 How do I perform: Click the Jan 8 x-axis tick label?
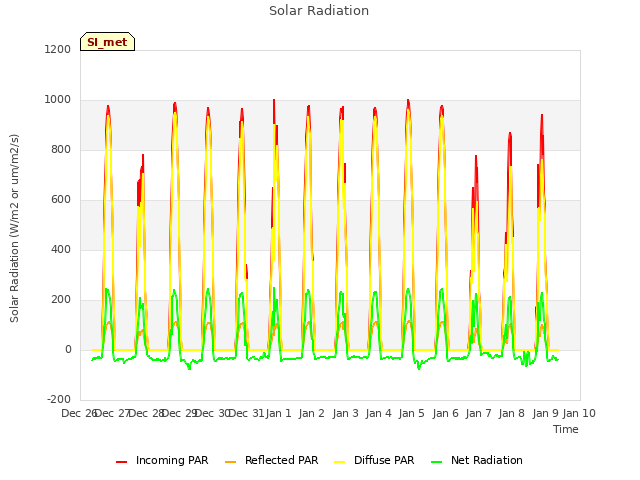pos(511,413)
